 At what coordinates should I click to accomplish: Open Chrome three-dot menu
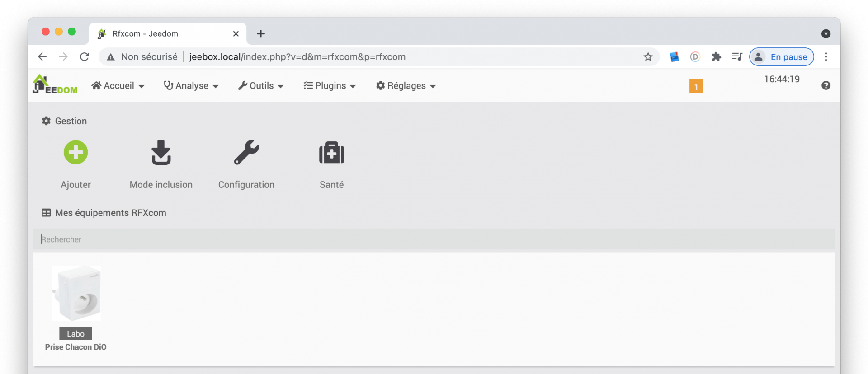826,56
